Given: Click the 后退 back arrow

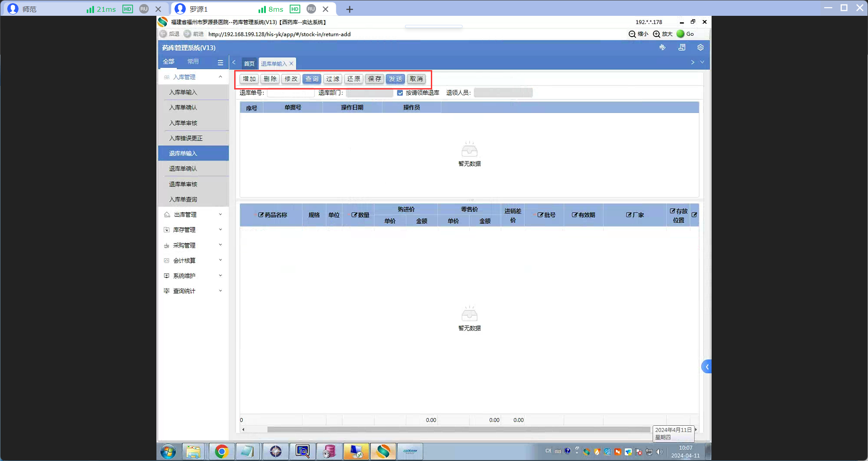Looking at the screenshot, I should coord(163,34).
